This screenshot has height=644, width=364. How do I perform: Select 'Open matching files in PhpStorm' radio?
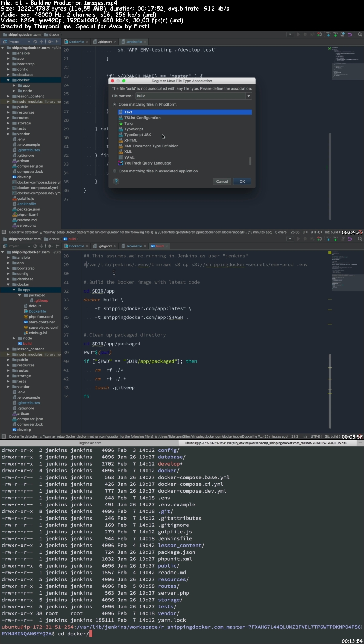tap(114, 104)
